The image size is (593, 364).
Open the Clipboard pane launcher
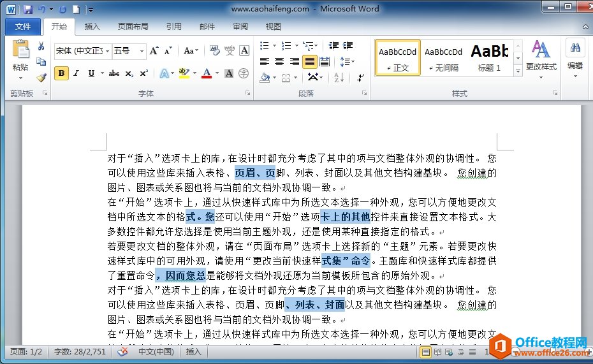45,93
